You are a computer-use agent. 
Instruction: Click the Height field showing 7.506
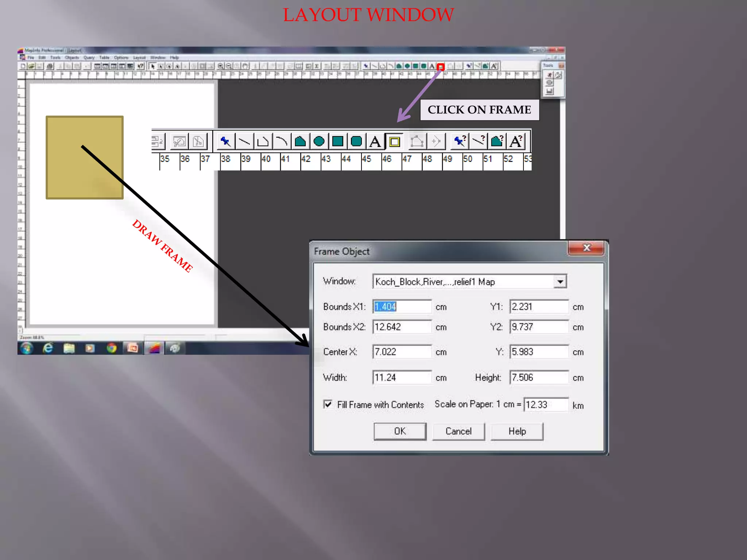coord(539,377)
